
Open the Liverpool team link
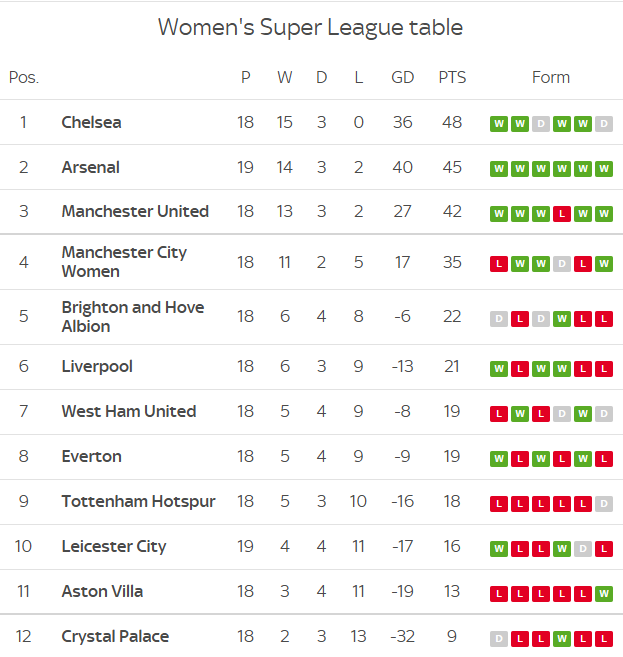click(x=97, y=367)
